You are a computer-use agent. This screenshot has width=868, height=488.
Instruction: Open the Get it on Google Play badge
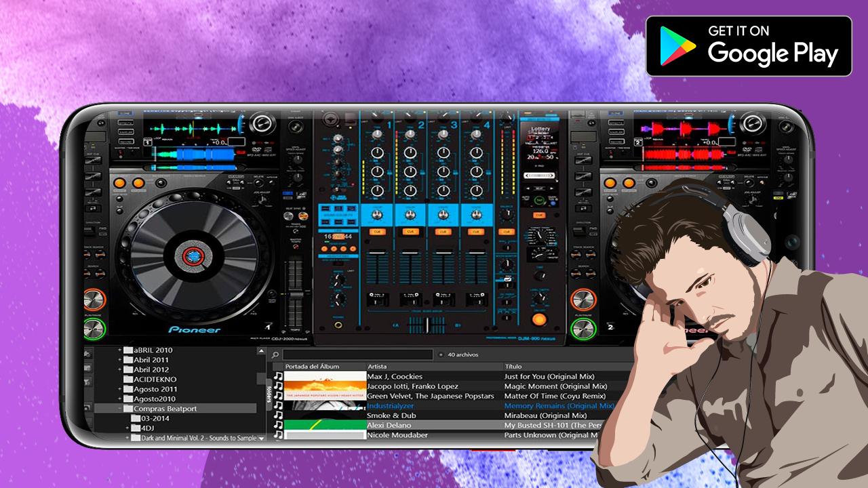pos(749,45)
